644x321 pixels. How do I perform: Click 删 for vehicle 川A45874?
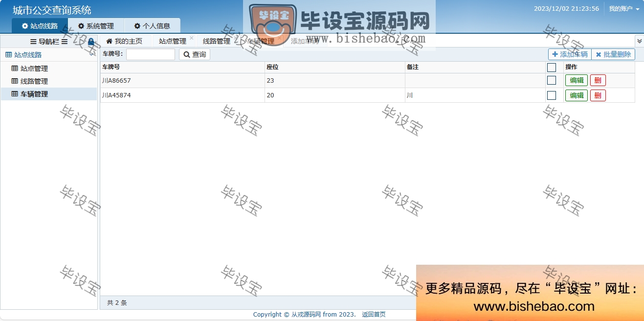point(598,95)
